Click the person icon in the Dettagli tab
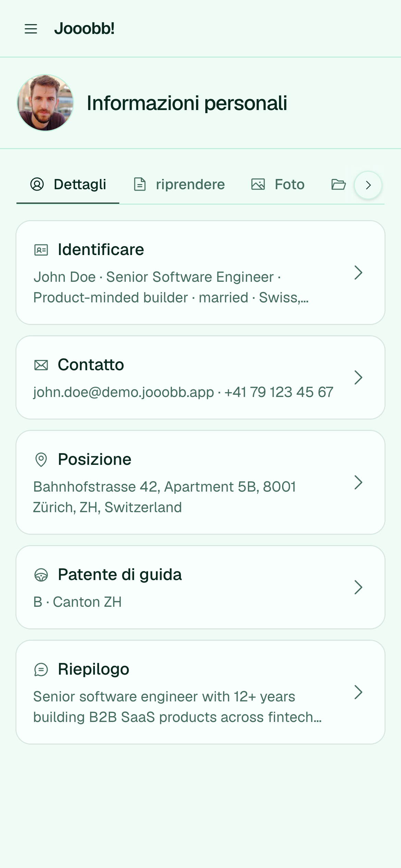This screenshot has height=868, width=401. 37,184
